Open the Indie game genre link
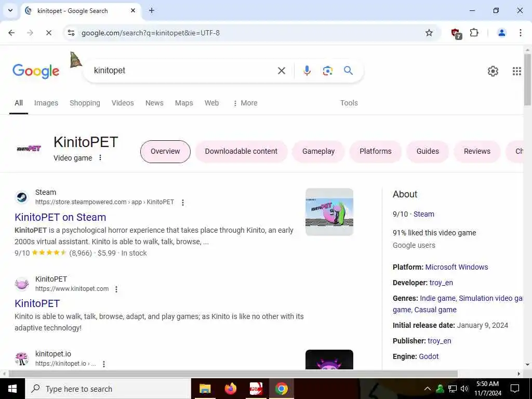 [437, 298]
